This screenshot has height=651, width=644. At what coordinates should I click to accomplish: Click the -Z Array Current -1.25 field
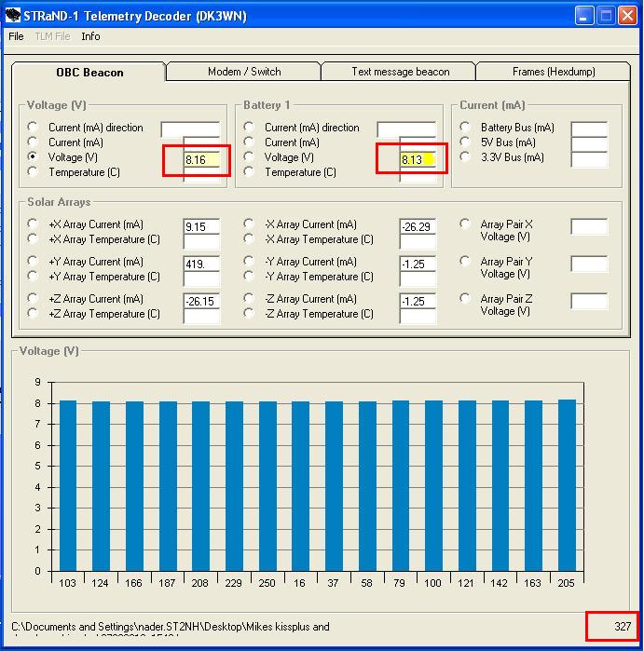(418, 302)
